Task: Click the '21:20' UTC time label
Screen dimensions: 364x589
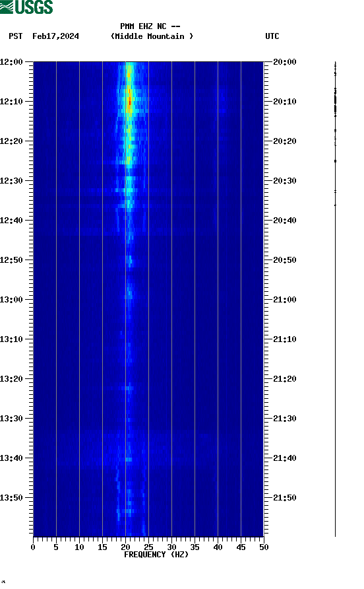Action: [x=284, y=379]
